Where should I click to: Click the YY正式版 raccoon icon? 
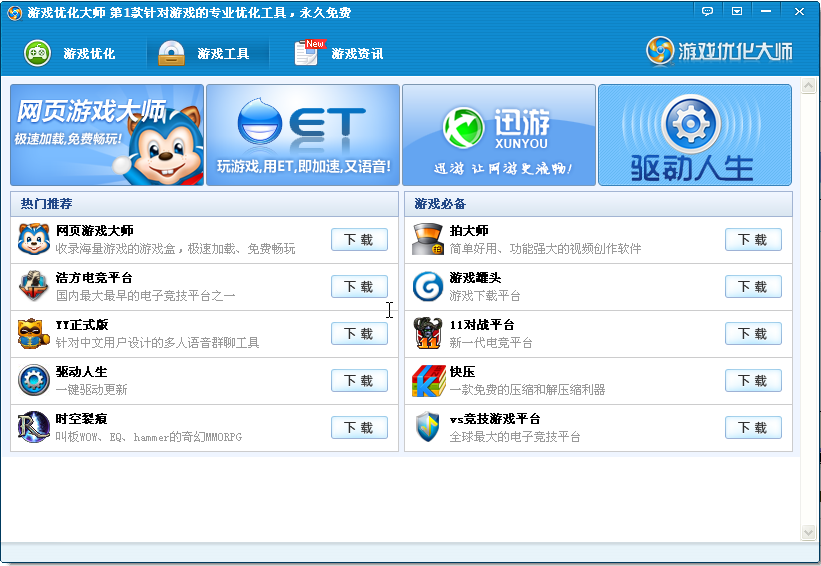click(34, 333)
